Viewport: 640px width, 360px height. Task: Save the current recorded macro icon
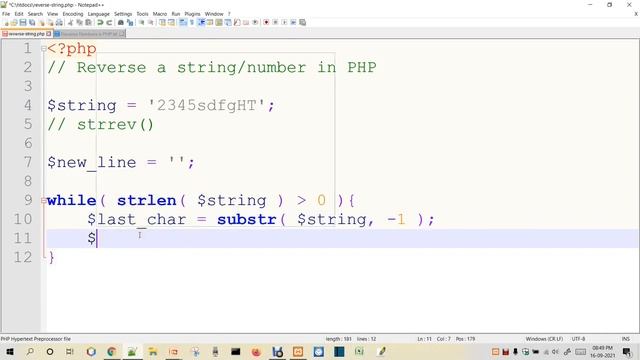click(302, 22)
